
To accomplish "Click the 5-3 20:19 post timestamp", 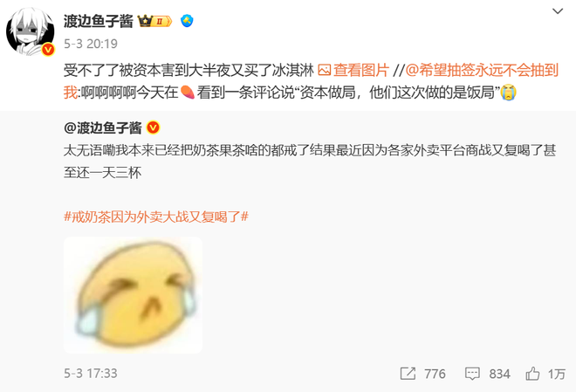I will point(91,44).
